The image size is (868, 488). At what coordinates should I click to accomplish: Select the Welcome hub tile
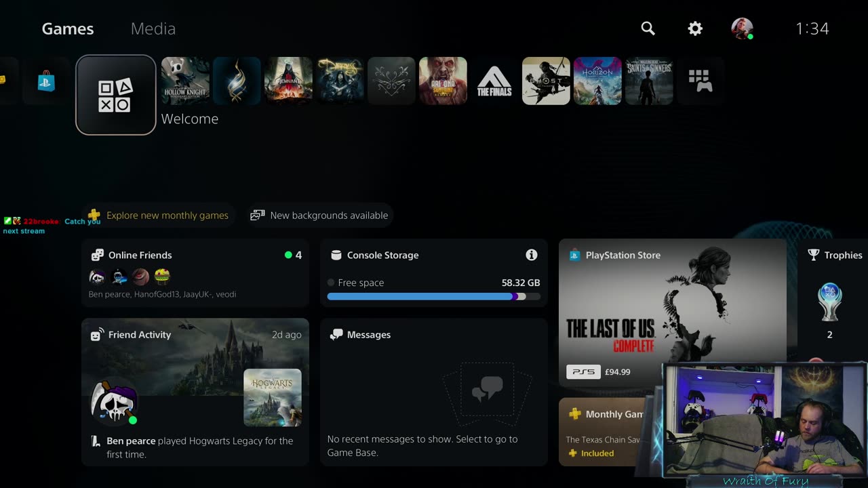(x=116, y=95)
